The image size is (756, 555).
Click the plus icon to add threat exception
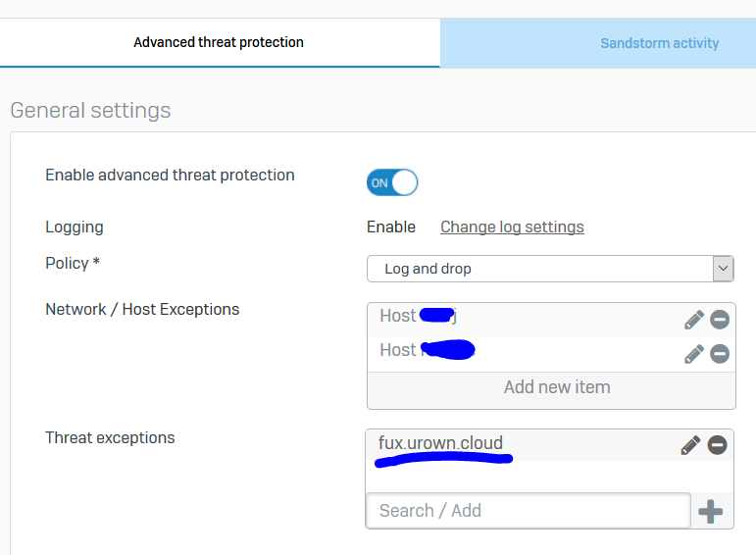[711, 511]
